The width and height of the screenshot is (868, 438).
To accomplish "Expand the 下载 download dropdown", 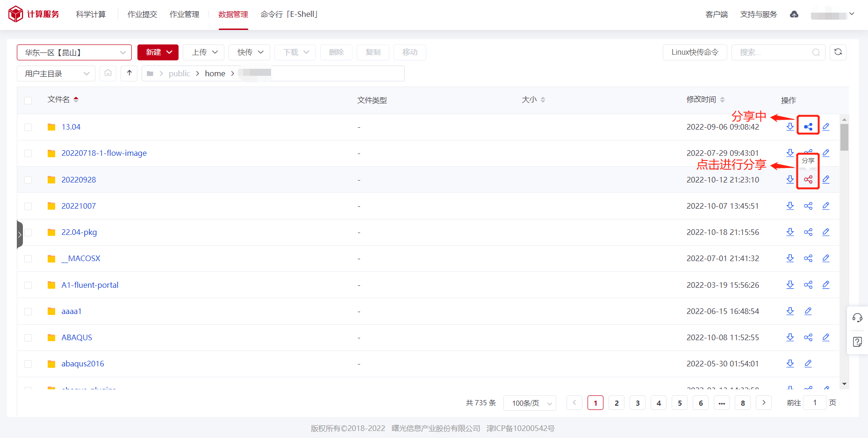I will coord(295,52).
